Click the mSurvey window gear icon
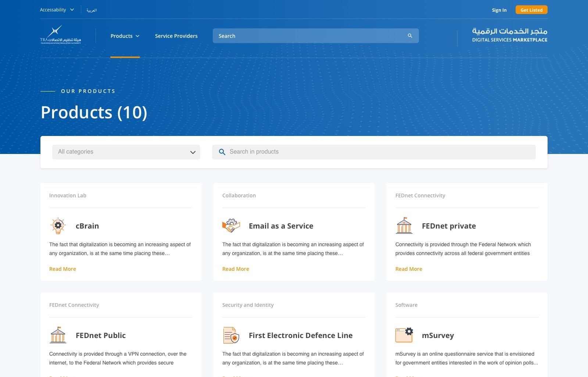 click(x=404, y=335)
